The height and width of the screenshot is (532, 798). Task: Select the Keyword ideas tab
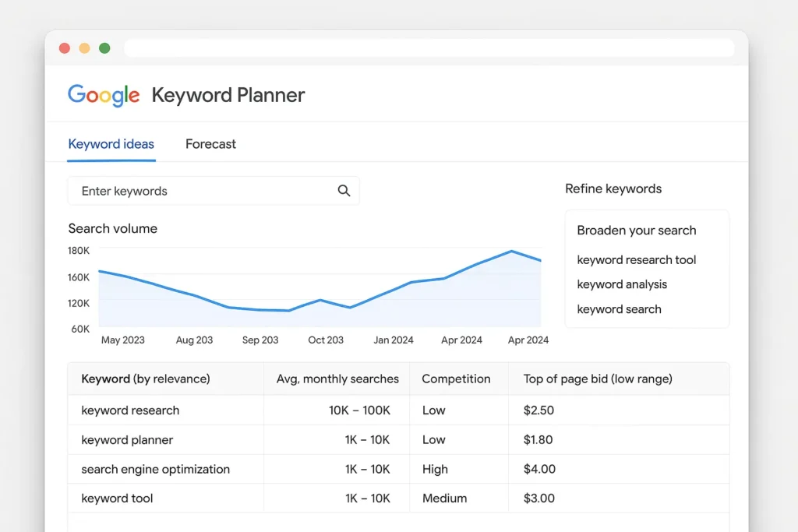(111, 144)
